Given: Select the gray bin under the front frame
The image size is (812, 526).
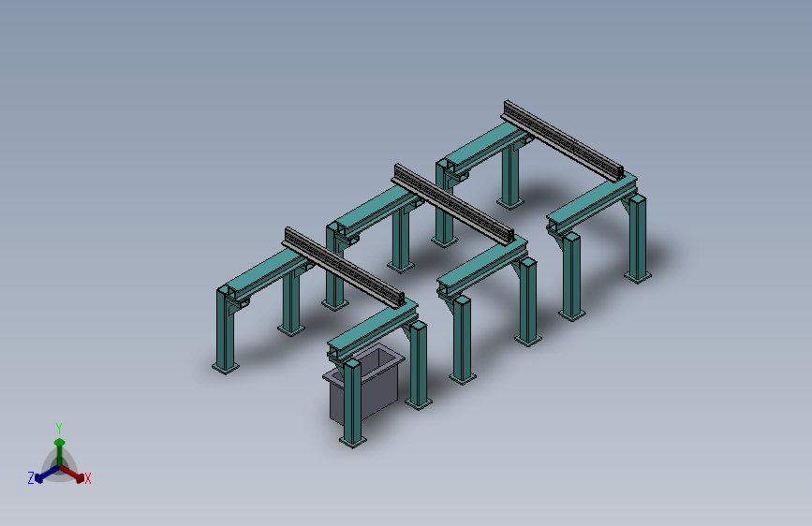Looking at the screenshot, I should coord(364,383).
